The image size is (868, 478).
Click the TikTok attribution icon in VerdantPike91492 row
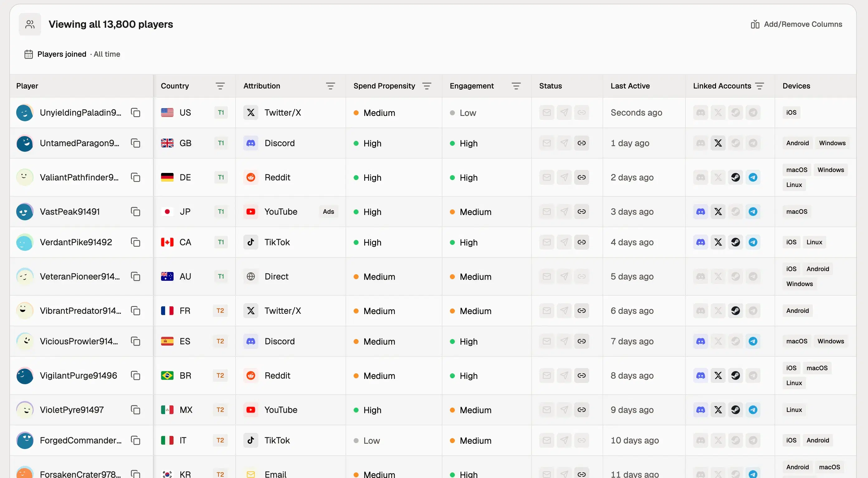click(x=251, y=242)
